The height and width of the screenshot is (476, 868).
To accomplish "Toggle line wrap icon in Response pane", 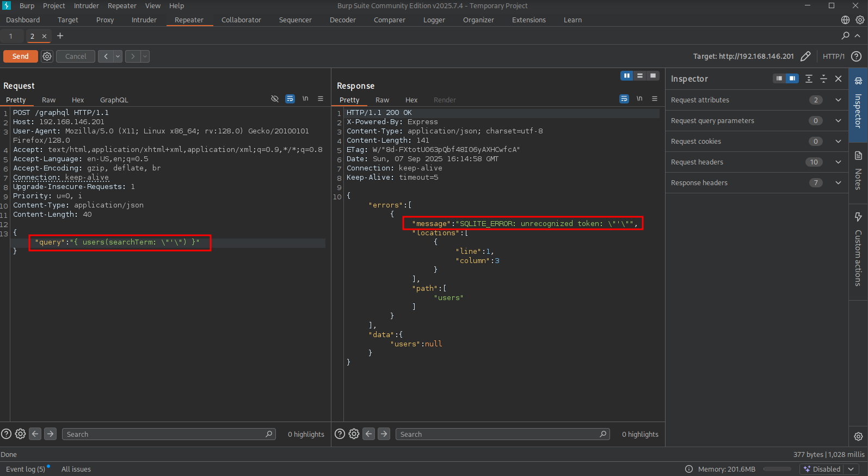I will coord(624,99).
